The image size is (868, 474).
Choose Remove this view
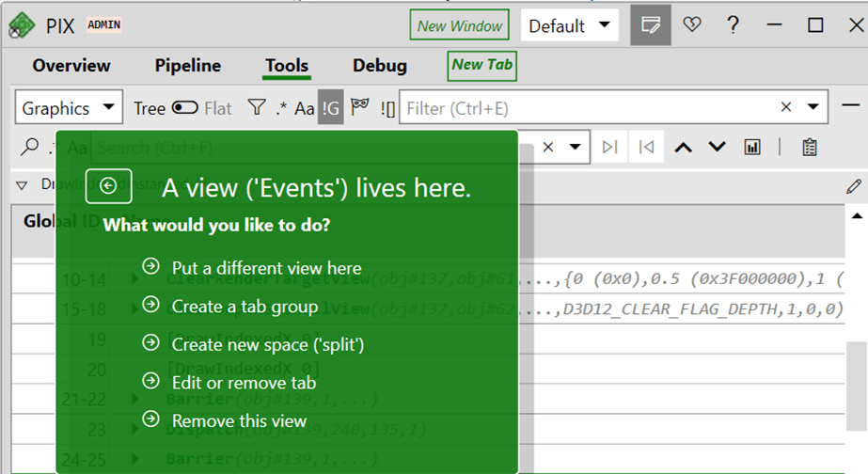click(224, 420)
